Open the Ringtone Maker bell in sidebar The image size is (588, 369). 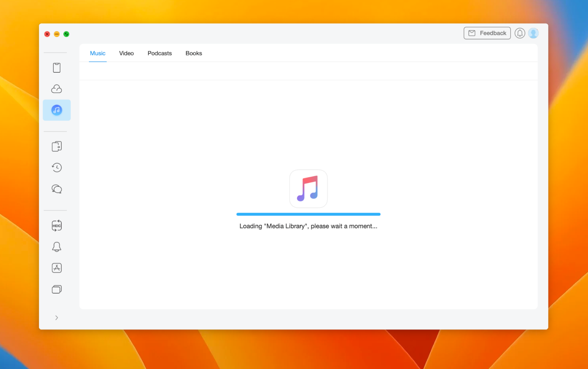coord(57,247)
